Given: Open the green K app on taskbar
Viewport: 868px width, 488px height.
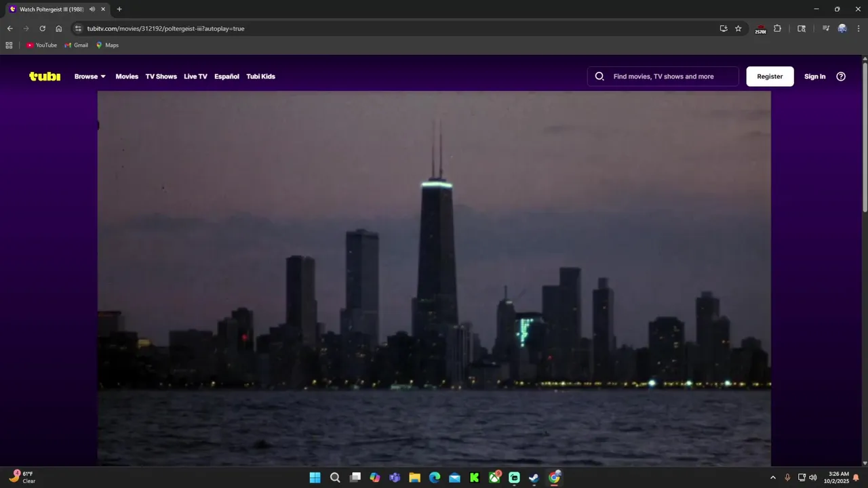Looking at the screenshot, I should tap(475, 477).
